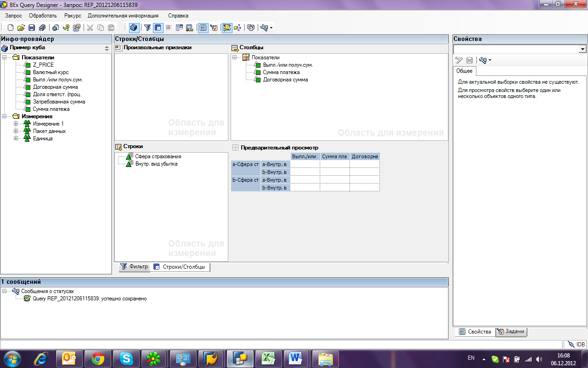Open Skype from the taskbar
This screenshot has height=368, width=588.
coord(126,358)
